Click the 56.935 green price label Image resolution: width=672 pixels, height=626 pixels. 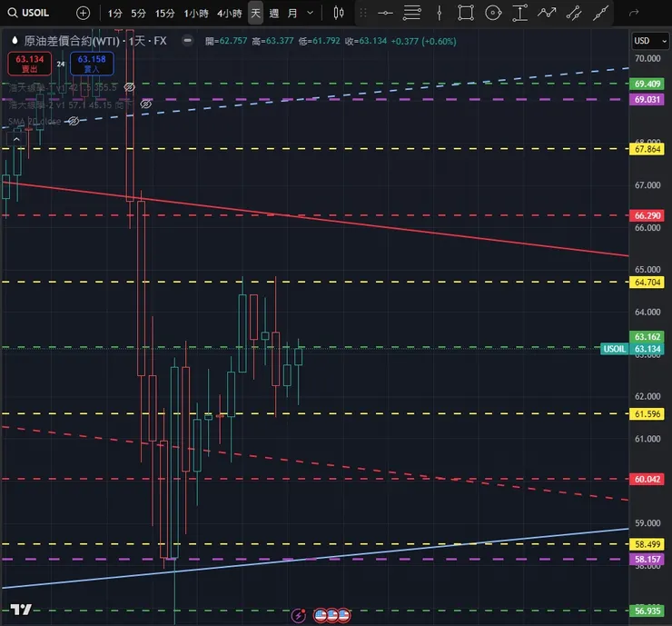pos(647,611)
